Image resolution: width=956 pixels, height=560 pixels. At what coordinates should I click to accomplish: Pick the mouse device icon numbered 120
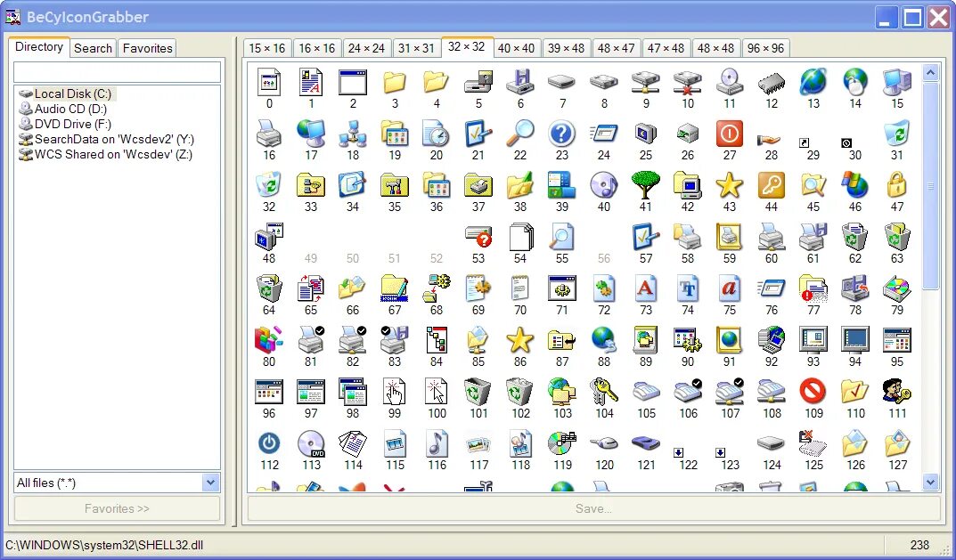[603, 443]
